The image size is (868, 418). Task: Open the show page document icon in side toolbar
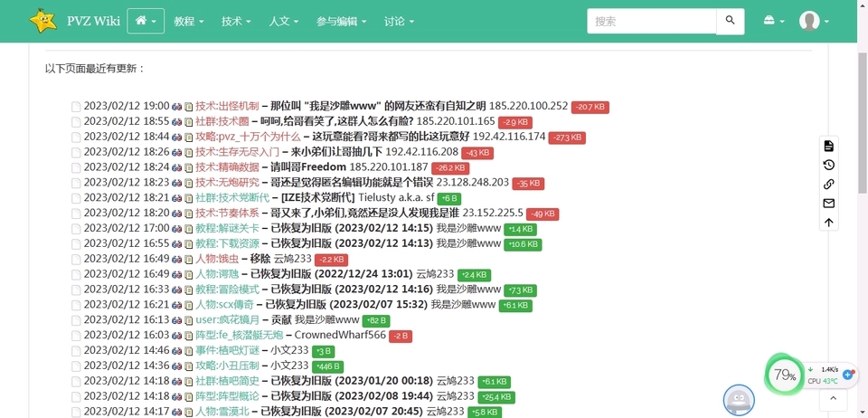[828, 146]
